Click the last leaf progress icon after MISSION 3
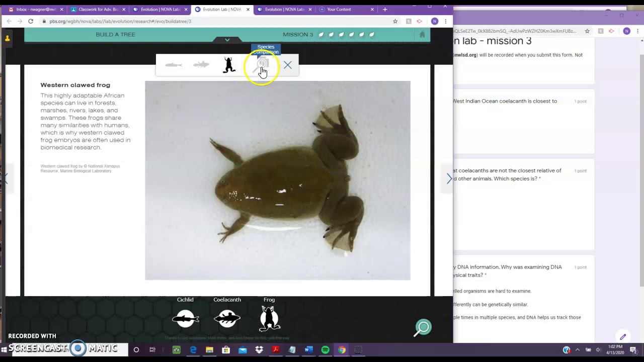The width and height of the screenshot is (644, 362). coord(371,35)
